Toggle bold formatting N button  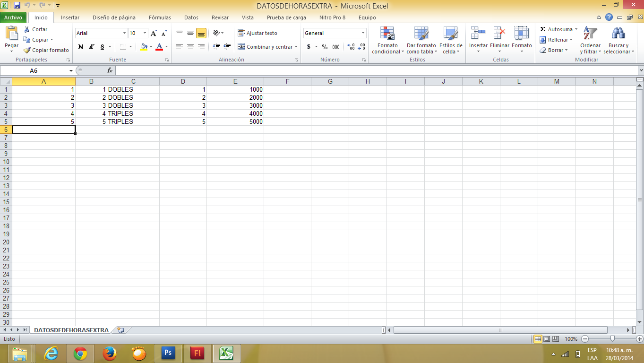coord(81,47)
